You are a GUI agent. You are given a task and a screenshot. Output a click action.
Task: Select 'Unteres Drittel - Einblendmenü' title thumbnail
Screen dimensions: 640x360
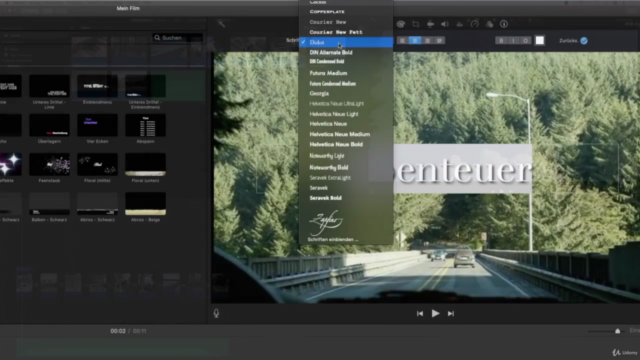click(145, 86)
